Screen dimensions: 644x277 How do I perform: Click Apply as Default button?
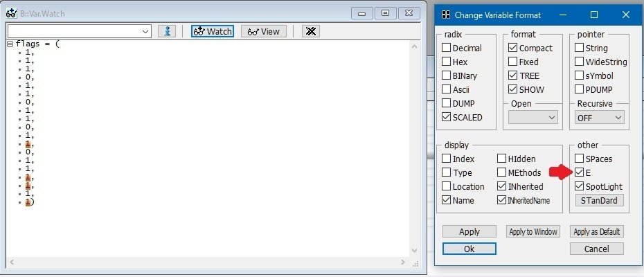pyautogui.click(x=597, y=231)
